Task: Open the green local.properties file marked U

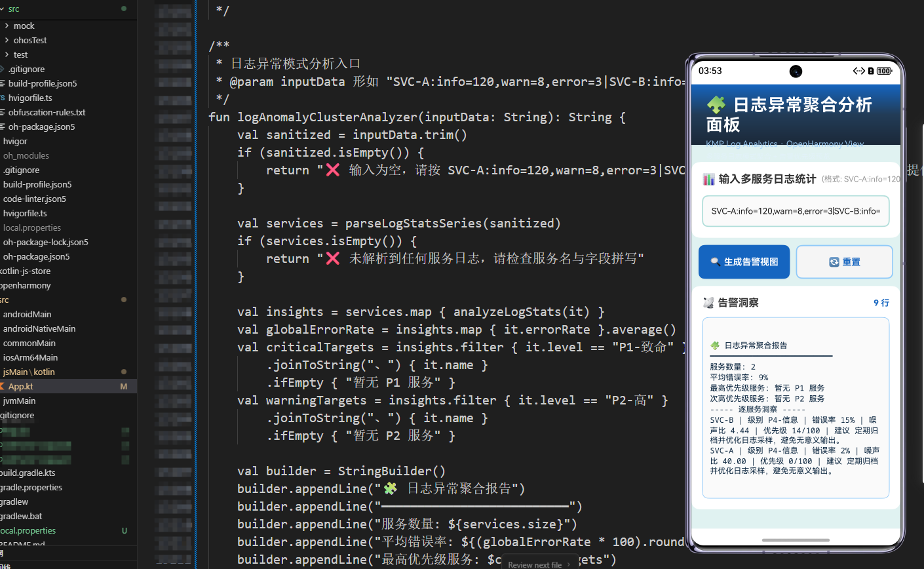Action: [28, 530]
